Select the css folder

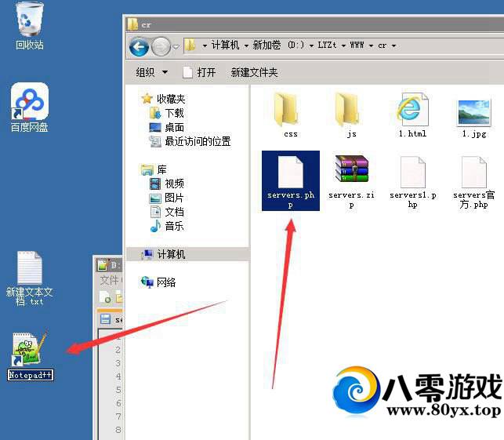tap(291, 110)
